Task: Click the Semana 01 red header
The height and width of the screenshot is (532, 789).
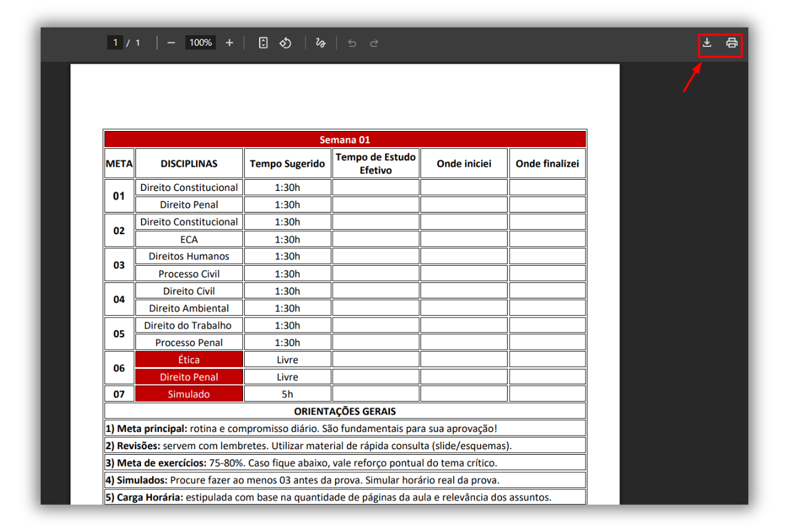Action: (x=345, y=140)
